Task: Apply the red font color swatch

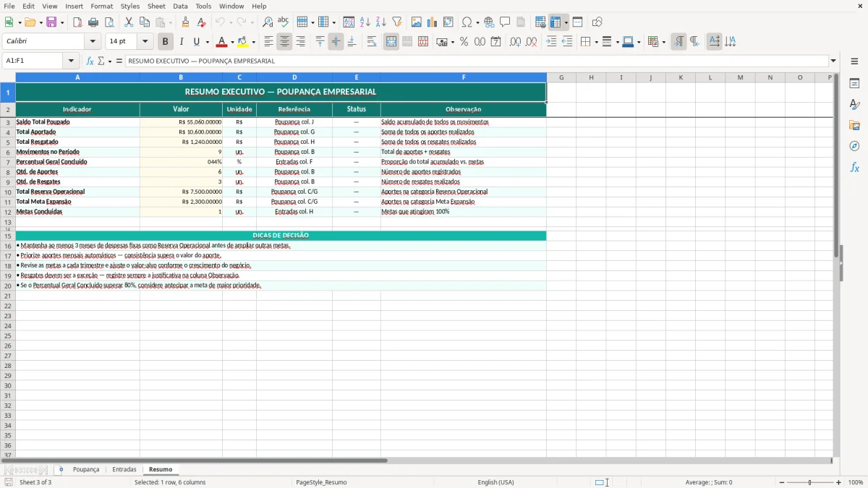Action: click(221, 42)
